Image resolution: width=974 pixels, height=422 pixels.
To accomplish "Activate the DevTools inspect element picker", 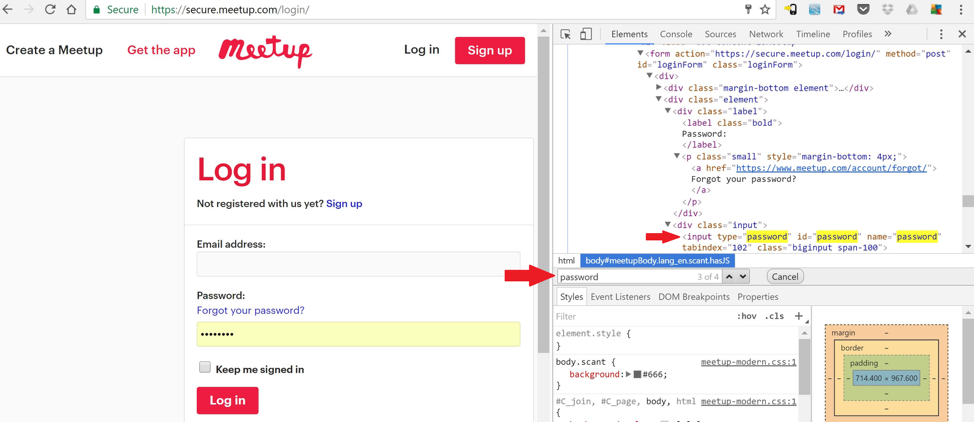I will 565,34.
